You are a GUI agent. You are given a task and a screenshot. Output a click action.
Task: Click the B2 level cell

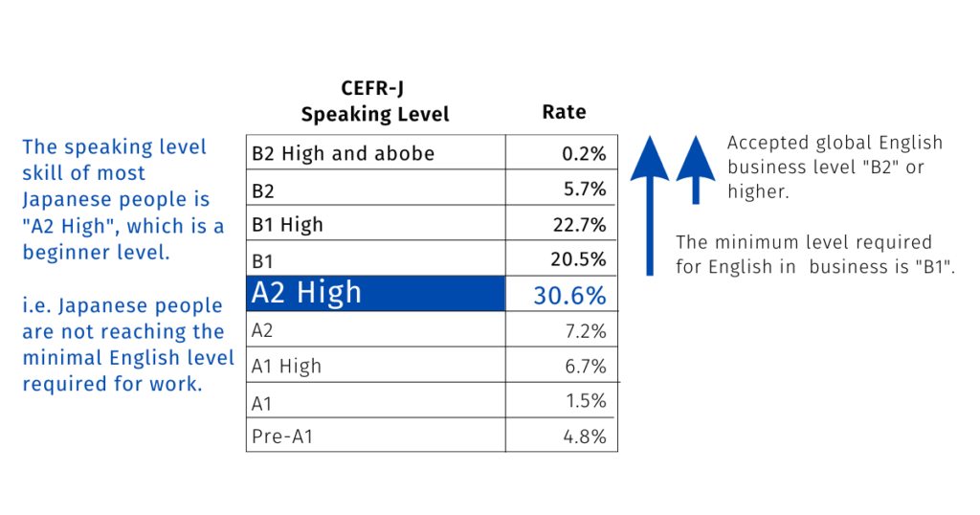coord(263,190)
